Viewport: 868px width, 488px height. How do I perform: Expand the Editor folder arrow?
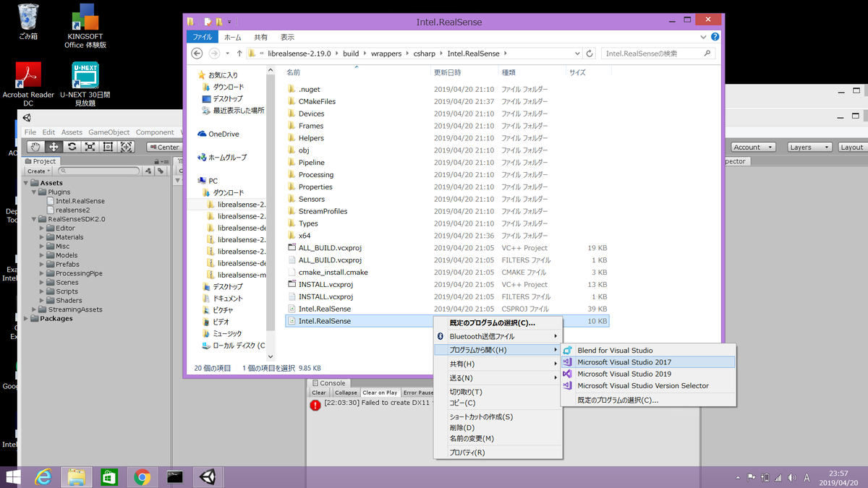point(42,228)
